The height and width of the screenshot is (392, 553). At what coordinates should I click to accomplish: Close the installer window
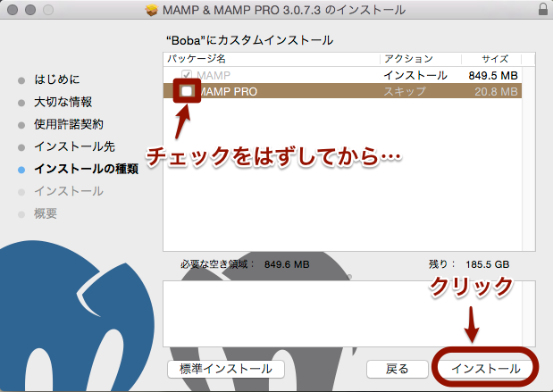pyautogui.click(x=13, y=10)
